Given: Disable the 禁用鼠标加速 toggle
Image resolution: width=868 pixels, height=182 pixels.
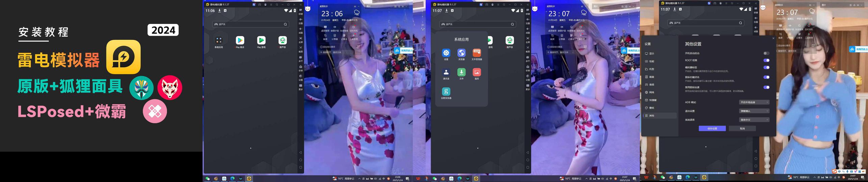Looking at the screenshot, I should pos(766,87).
